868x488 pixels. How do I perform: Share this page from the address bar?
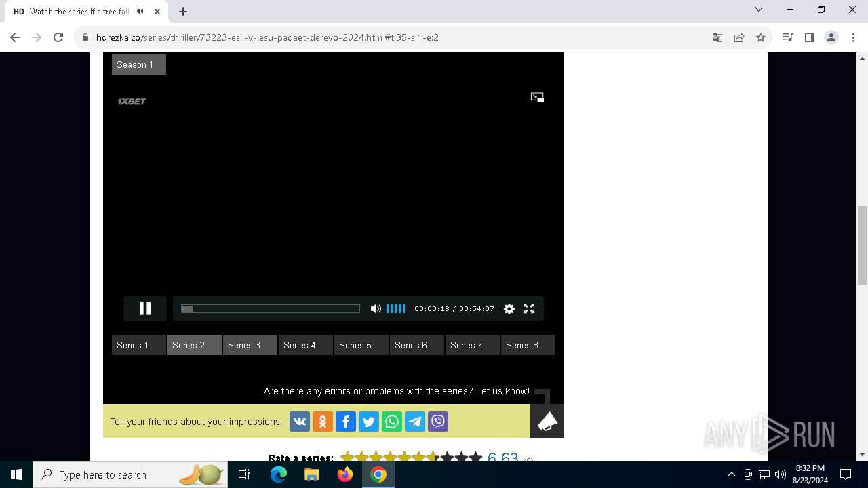click(x=739, y=37)
